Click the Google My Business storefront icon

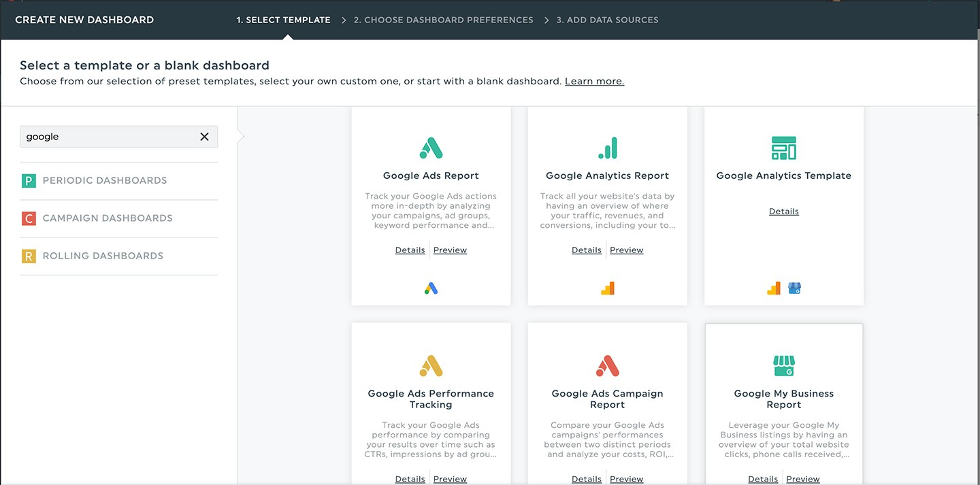pos(783,366)
